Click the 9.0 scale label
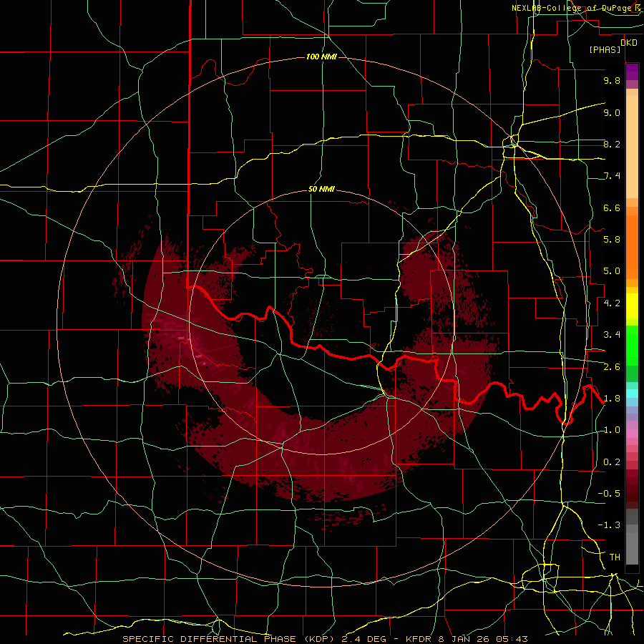Viewport: 644px width, 644px height. (612, 112)
